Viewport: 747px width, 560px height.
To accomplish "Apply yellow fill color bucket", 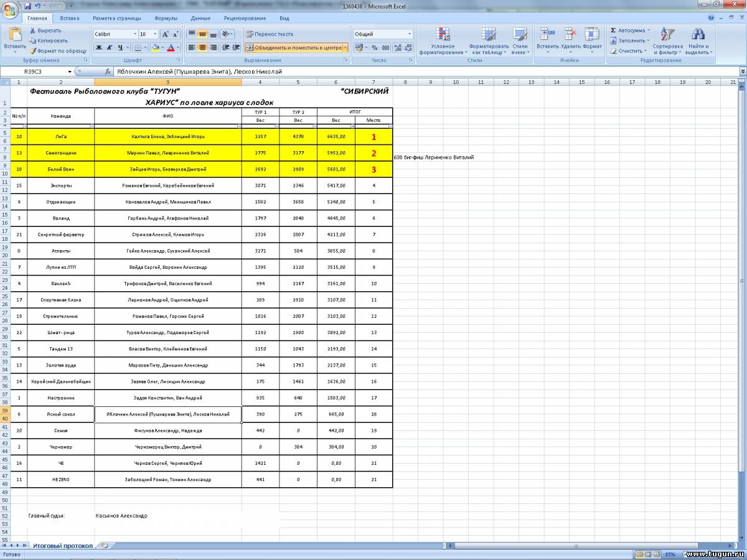I will tap(155, 47).
